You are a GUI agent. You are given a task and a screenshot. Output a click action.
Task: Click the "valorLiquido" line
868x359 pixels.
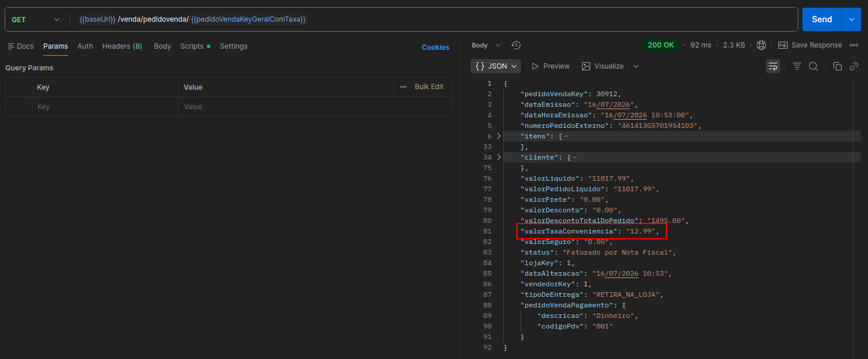pos(577,178)
